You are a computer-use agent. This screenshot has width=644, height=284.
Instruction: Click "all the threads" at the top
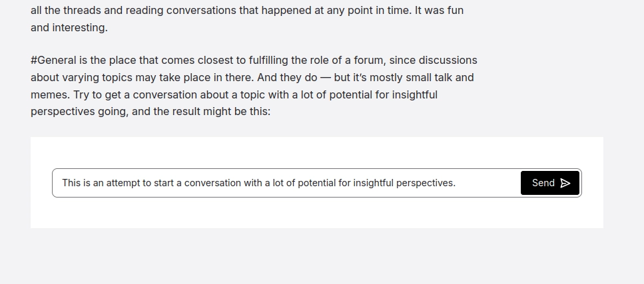pyautogui.click(x=65, y=11)
